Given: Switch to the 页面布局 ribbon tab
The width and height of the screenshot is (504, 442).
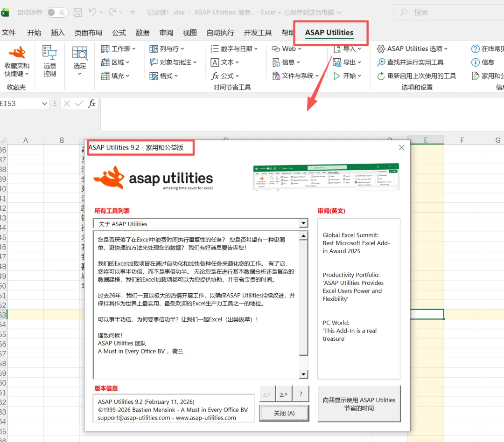Looking at the screenshot, I should [x=88, y=33].
